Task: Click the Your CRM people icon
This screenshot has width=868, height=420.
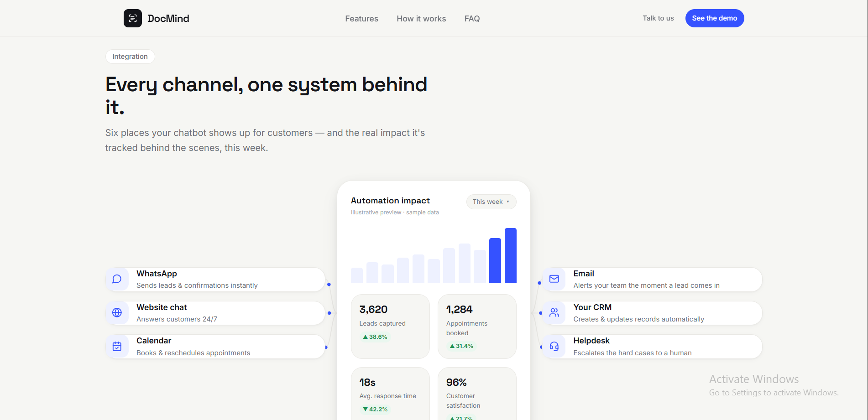Action: click(554, 313)
